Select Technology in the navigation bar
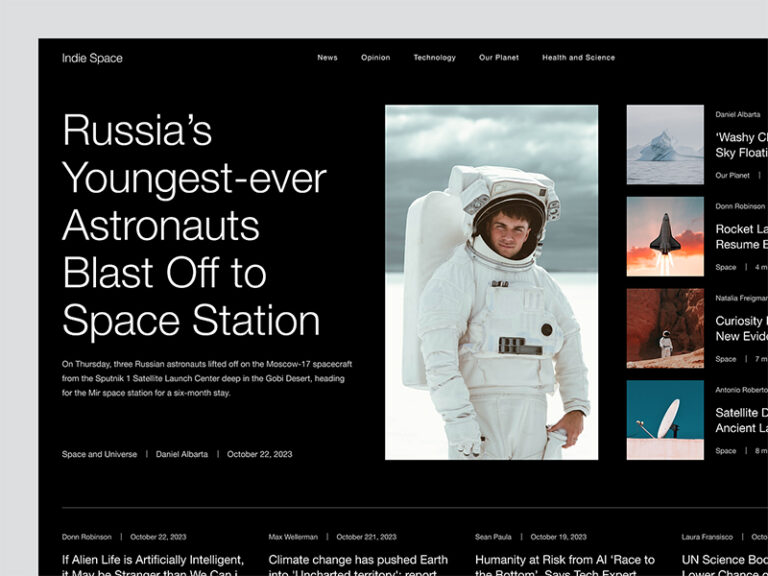This screenshot has width=768, height=576. 434,58
